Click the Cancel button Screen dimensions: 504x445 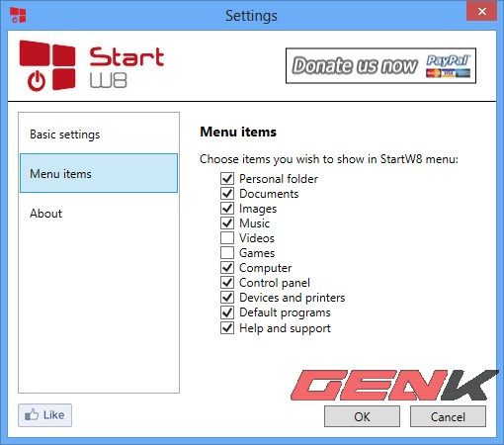(448, 416)
